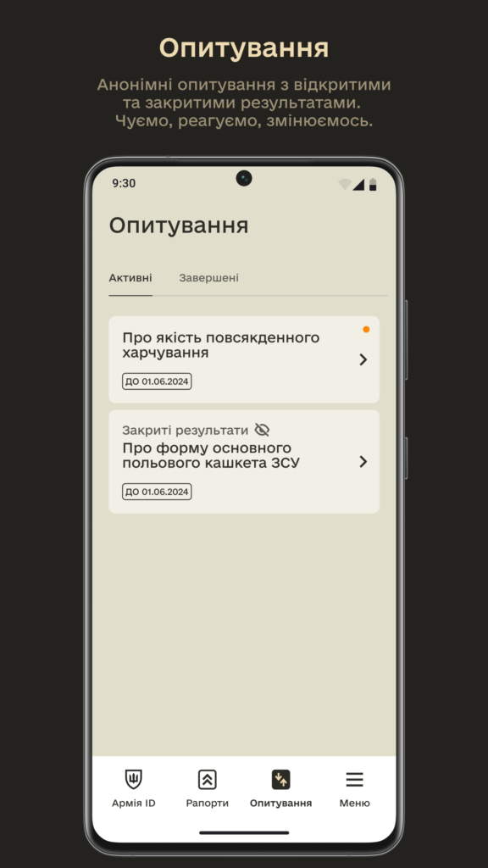Viewport: 488px width, 868px height.
Task: Open chevron for Про якість повсякденного харчування
Action: click(x=363, y=359)
